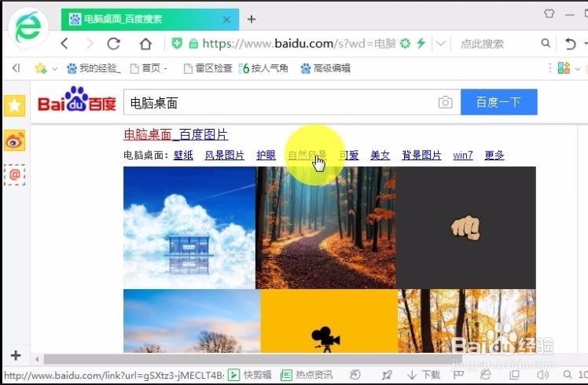Expand the favorites star dropdown arrow
The width and height of the screenshot is (588, 385).
point(55,68)
